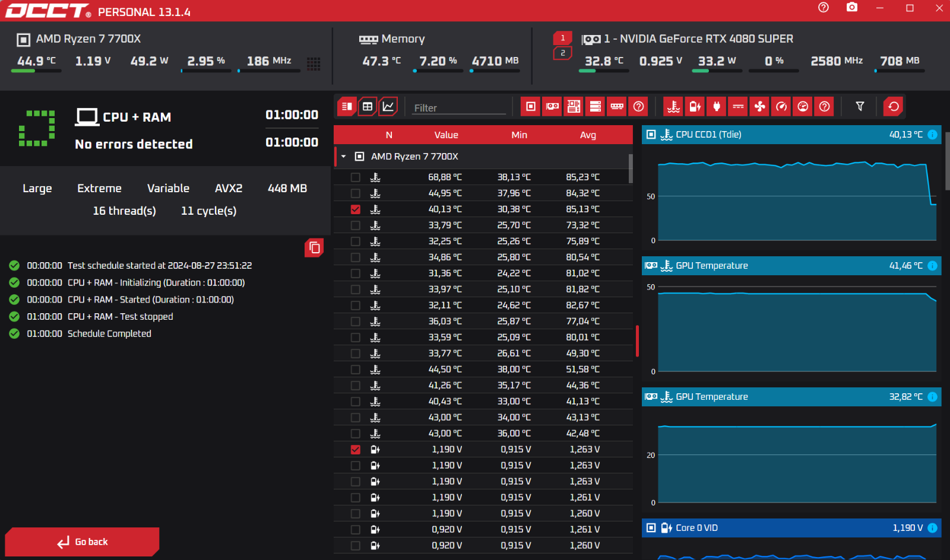Open info for the Core 0 VID graph

(x=932, y=528)
